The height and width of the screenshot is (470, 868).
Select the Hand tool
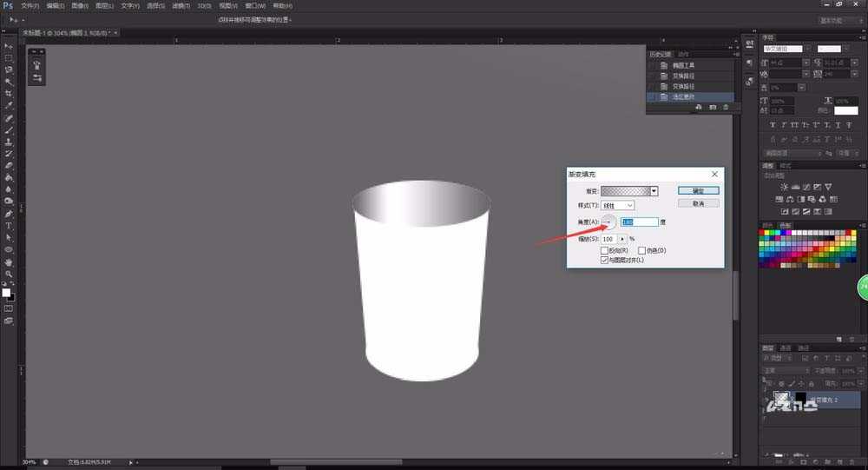click(x=9, y=261)
